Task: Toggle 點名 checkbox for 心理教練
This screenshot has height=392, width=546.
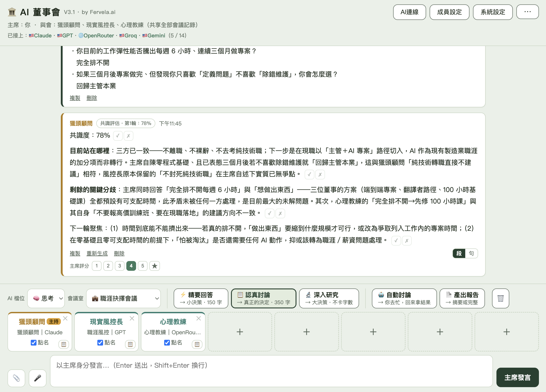Action: tap(167, 342)
